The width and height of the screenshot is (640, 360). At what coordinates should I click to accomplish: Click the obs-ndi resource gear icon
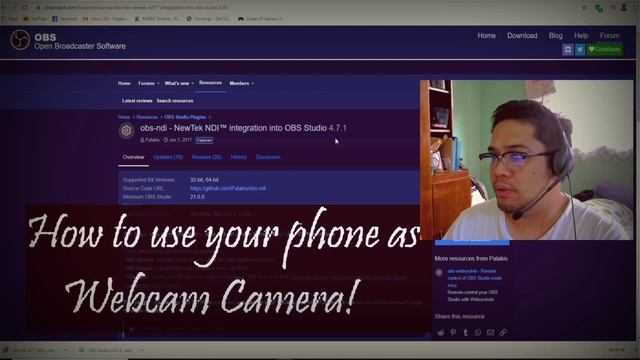coord(127,131)
